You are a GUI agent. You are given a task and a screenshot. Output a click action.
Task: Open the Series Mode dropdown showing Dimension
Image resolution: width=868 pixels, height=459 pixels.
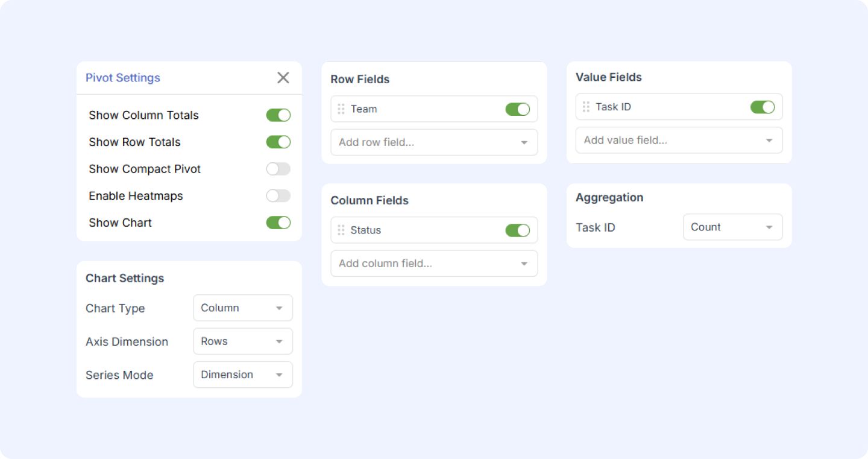242,374
